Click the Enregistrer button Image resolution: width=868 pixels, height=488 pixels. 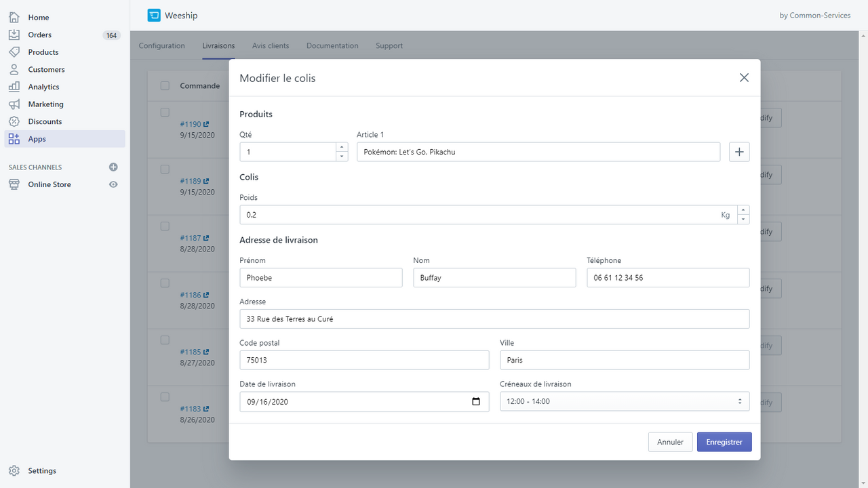coord(724,442)
